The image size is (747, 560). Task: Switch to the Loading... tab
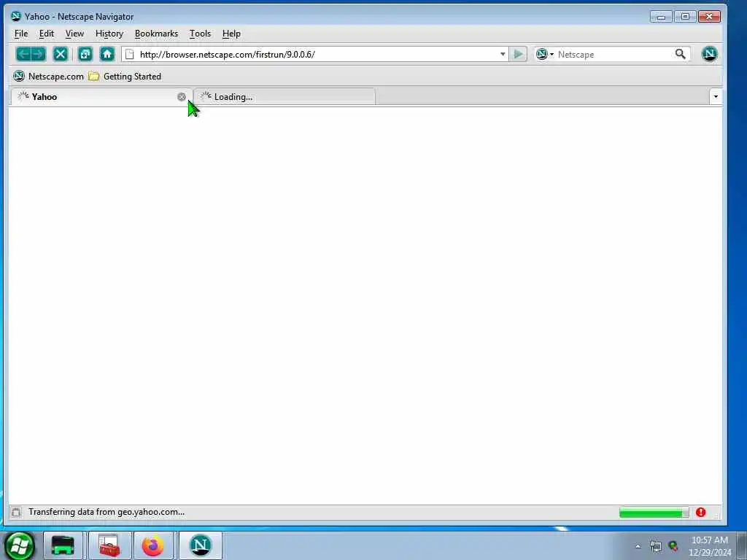[285, 97]
